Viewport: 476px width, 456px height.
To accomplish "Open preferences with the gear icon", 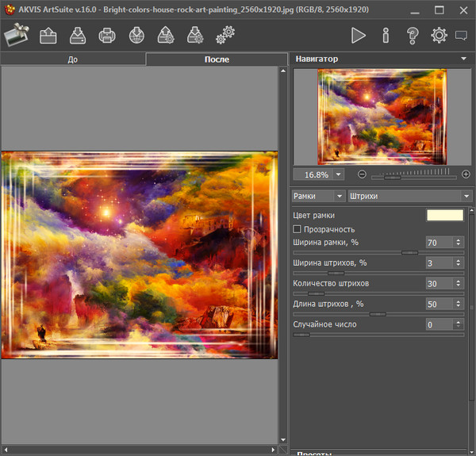I will click(439, 36).
